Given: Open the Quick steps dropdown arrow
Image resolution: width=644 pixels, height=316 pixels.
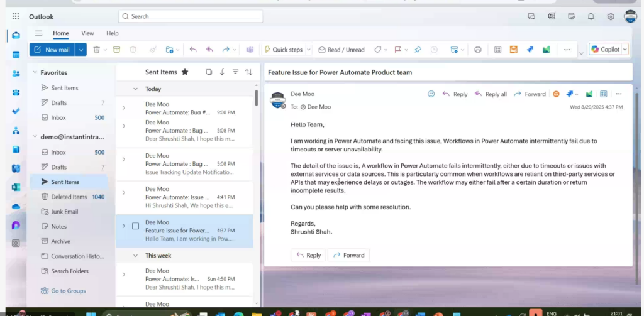Looking at the screenshot, I should pos(309,50).
